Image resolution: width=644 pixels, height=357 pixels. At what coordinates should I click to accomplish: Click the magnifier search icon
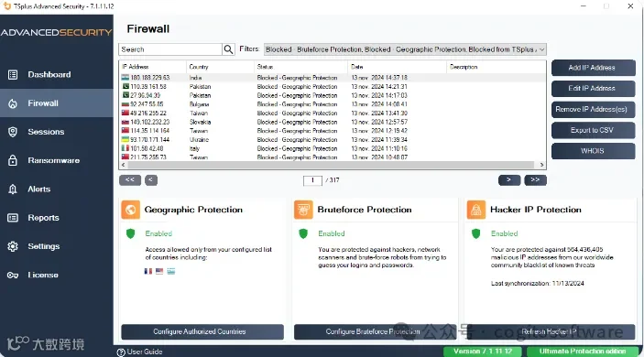pyautogui.click(x=228, y=49)
